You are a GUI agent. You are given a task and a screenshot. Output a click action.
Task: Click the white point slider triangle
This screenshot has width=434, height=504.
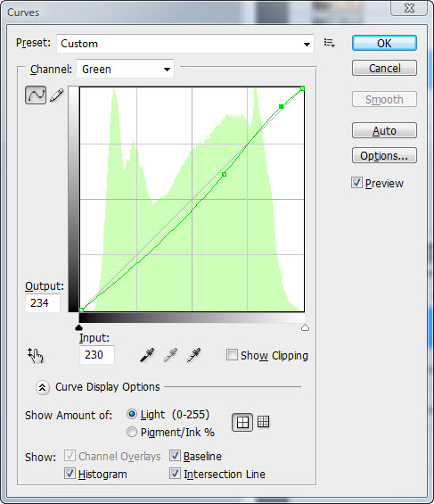[305, 327]
